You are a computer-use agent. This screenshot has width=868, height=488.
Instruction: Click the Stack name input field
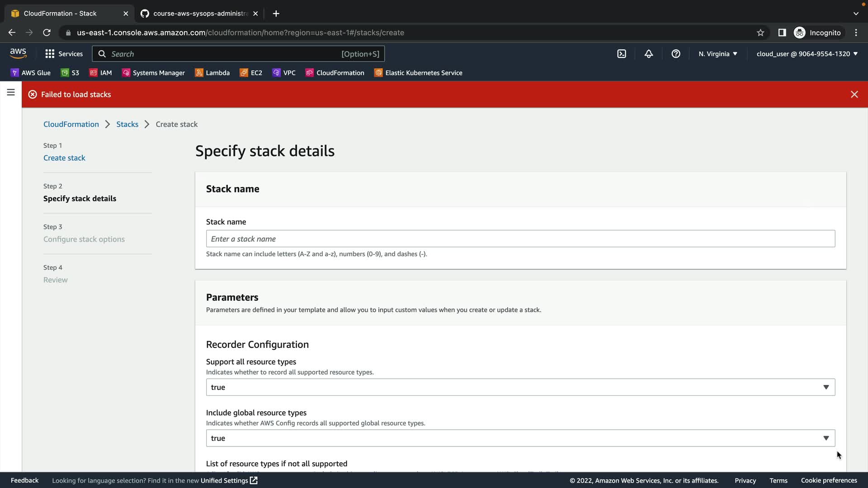pyautogui.click(x=520, y=239)
